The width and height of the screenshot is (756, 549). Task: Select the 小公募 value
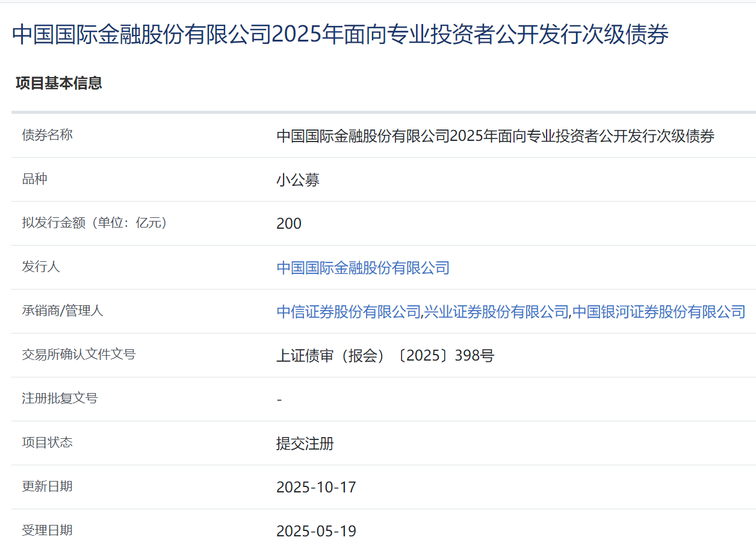coord(298,179)
